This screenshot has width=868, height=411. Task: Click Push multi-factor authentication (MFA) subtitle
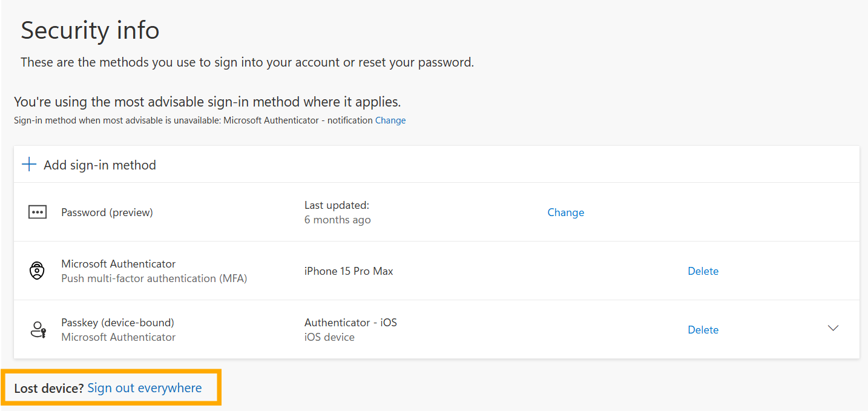(x=154, y=278)
